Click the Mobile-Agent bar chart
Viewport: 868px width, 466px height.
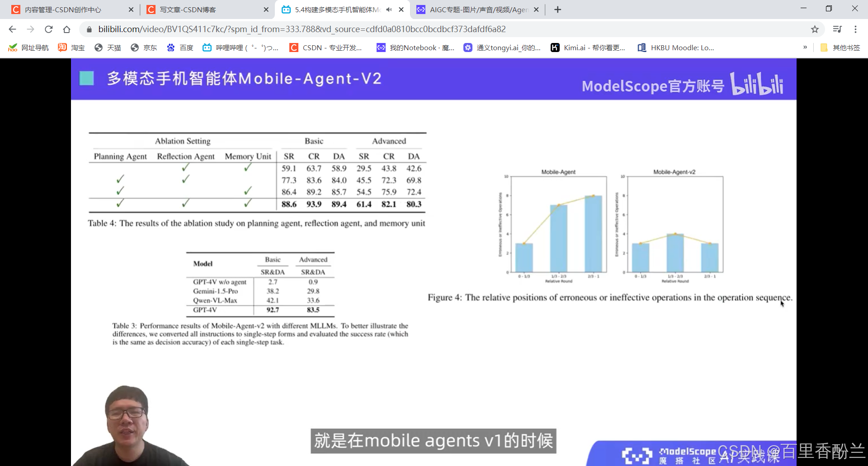point(554,226)
